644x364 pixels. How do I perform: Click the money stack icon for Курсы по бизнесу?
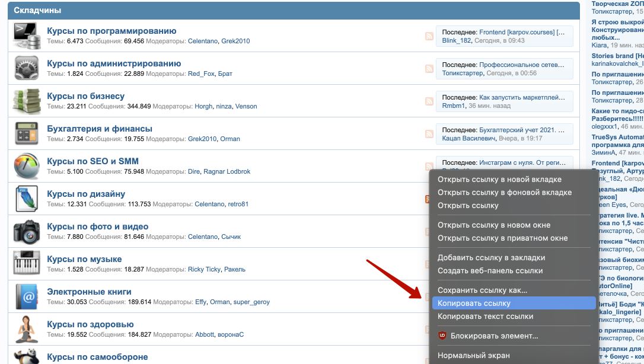click(26, 101)
